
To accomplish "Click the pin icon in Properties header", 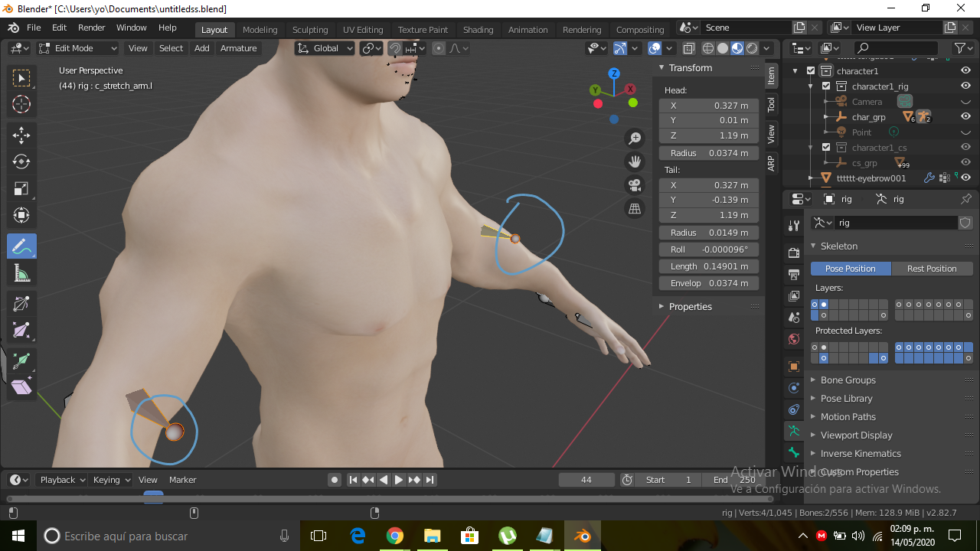I will point(966,199).
